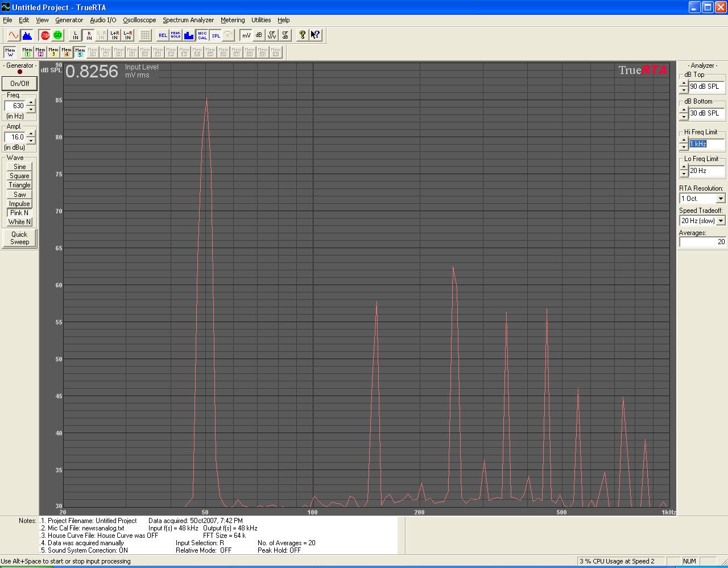Open the Utilities menu
Screen dimensions: 728x568
coord(261,20)
